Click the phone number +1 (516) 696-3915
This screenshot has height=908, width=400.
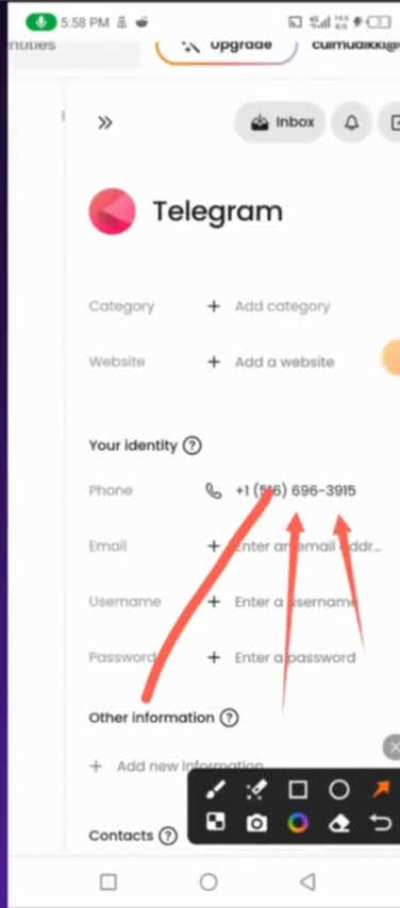[x=295, y=490]
